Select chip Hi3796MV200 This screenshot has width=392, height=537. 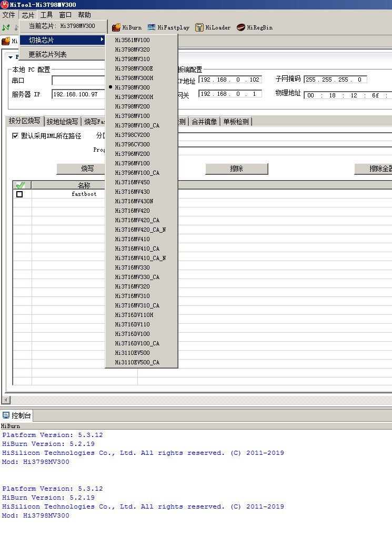[x=142, y=154]
